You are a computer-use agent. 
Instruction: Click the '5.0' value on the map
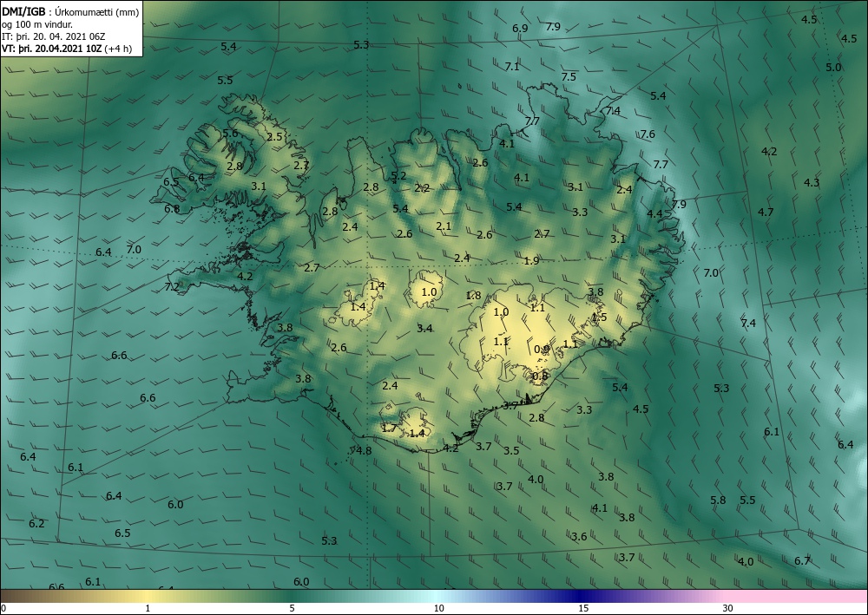[x=833, y=68]
